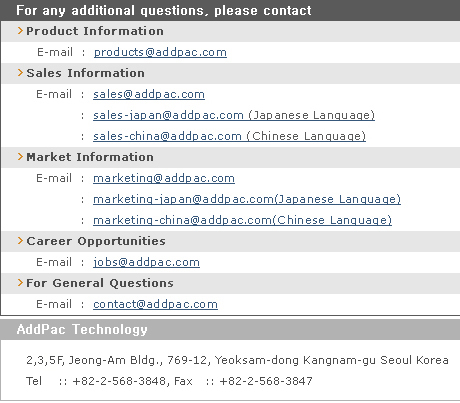460x403 pixels.
Task: Click the orange arrow beside For General Questions
Action: [20, 283]
